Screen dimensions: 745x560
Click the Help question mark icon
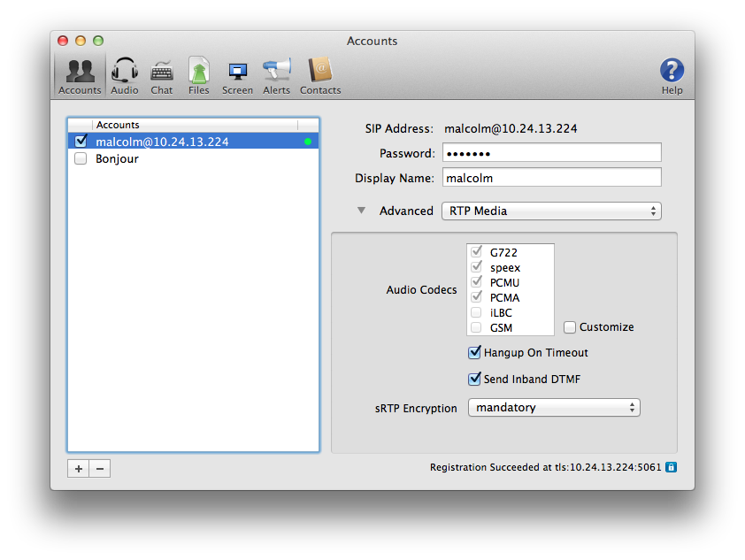pos(672,73)
